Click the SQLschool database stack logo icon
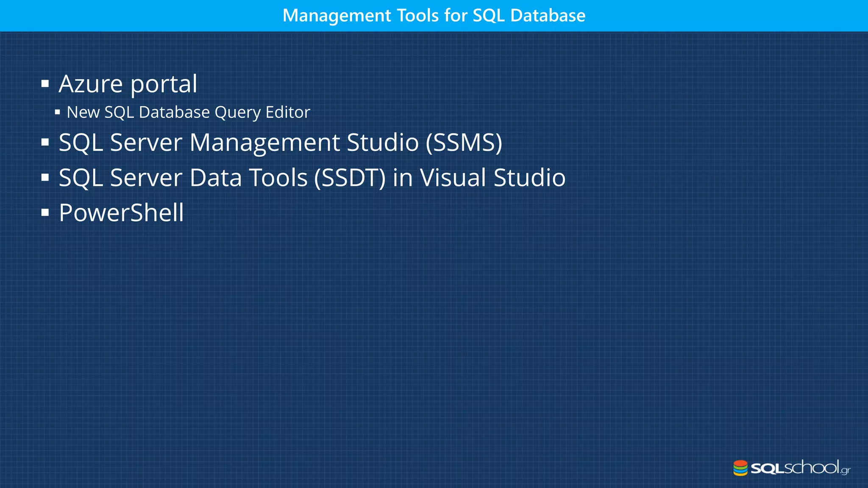The height and width of the screenshot is (488, 868). point(740,468)
